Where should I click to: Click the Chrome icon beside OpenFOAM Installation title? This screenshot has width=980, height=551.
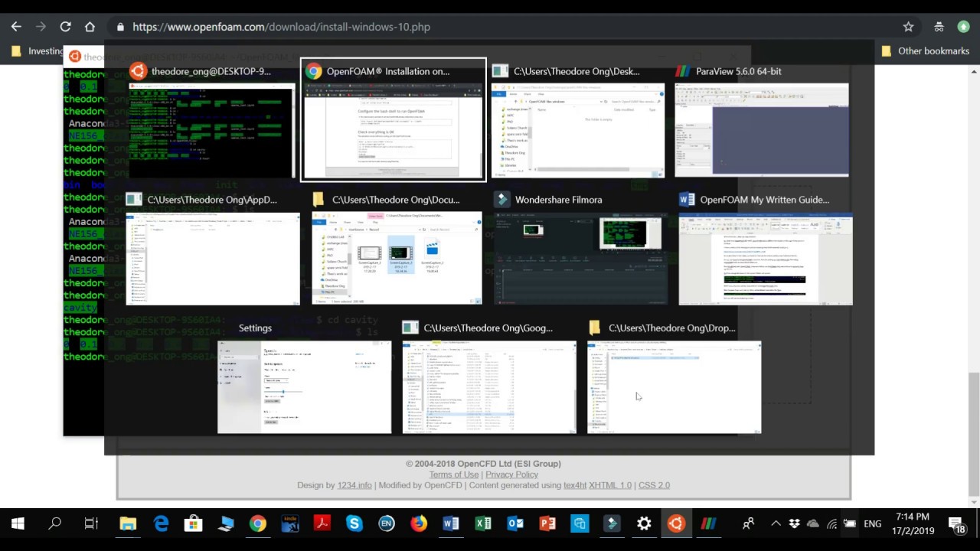click(x=313, y=71)
